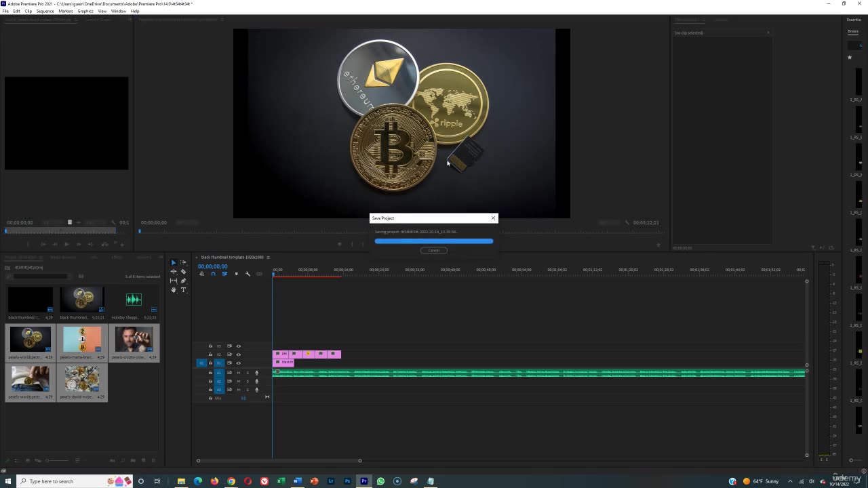Screen dimensions: 868x488
Task: Select the Track Select Forward tool
Action: pos(183,262)
